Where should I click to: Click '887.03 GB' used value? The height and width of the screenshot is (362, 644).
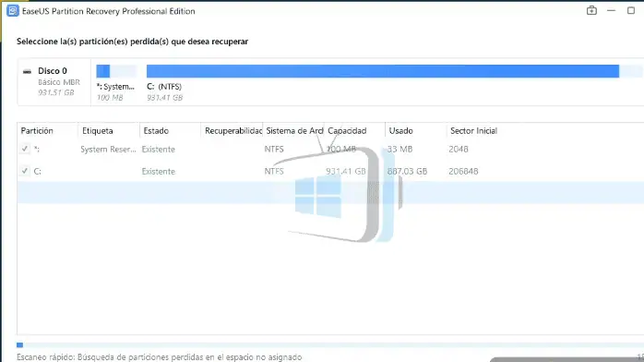pyautogui.click(x=407, y=171)
